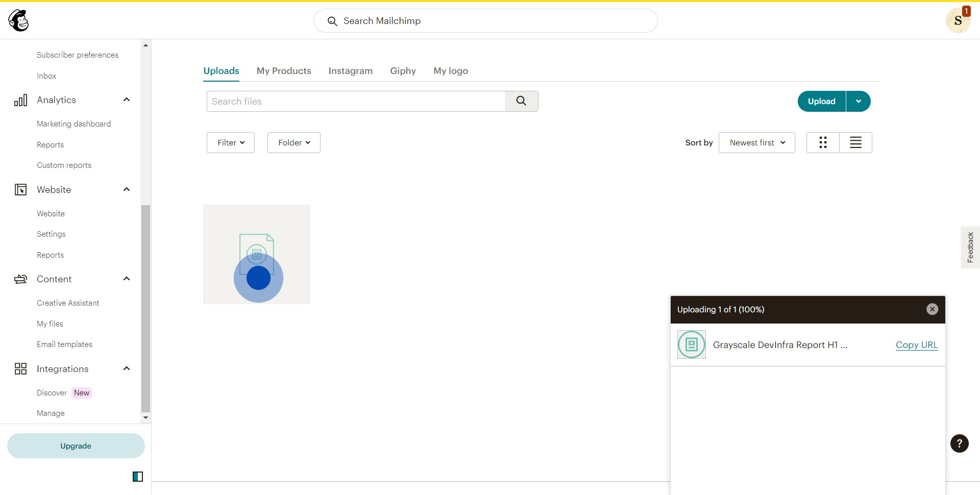Switch to grid view layout

pyautogui.click(x=823, y=142)
